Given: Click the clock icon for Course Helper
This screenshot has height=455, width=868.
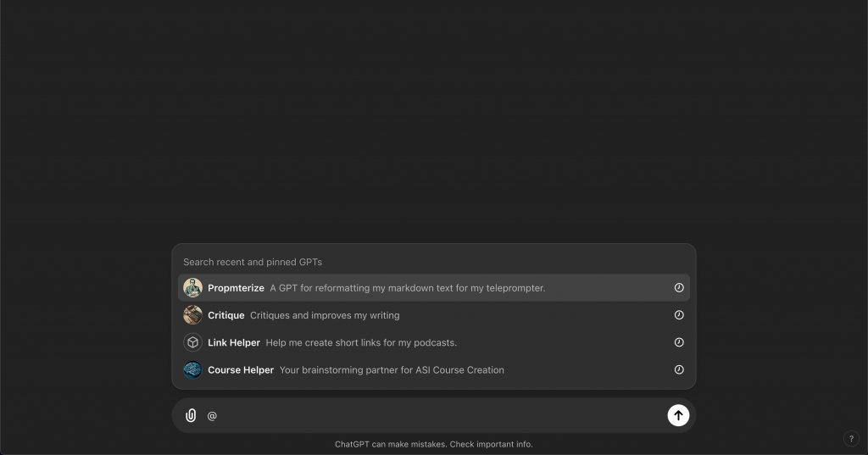Looking at the screenshot, I should pyautogui.click(x=679, y=369).
